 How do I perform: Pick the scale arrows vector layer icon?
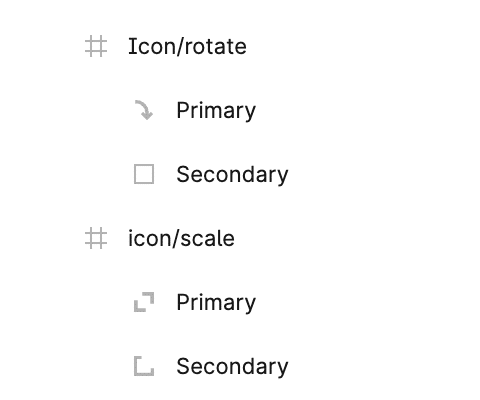[x=144, y=302]
